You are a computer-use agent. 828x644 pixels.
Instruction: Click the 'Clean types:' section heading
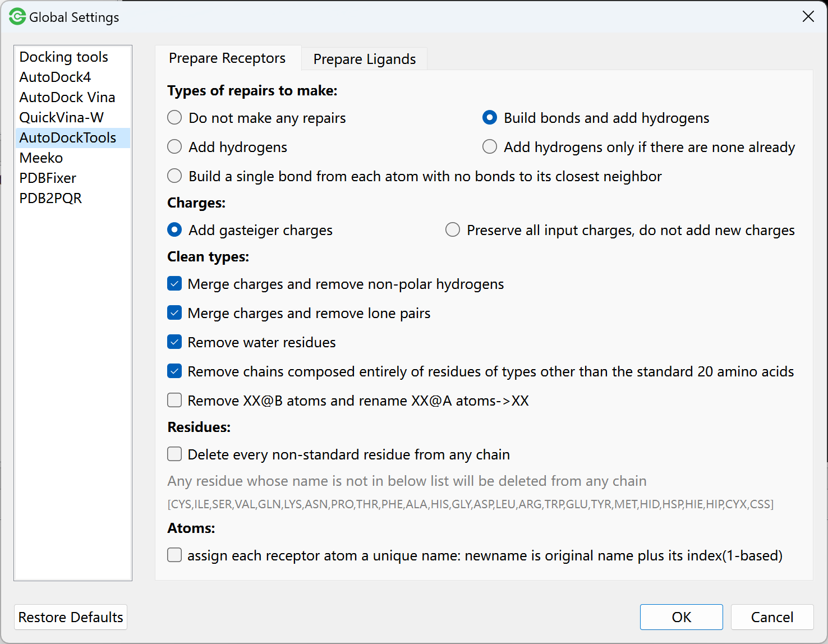click(208, 257)
